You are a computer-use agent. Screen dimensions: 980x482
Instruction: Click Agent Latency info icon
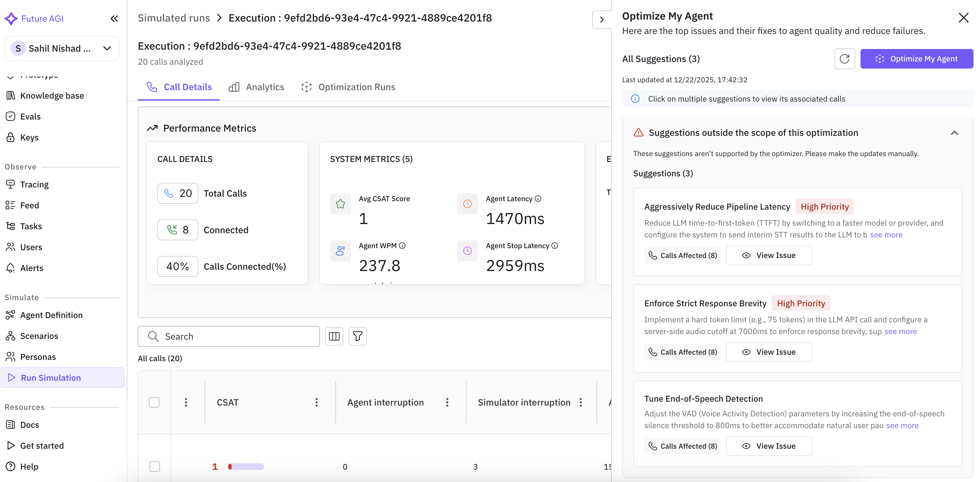(x=538, y=199)
